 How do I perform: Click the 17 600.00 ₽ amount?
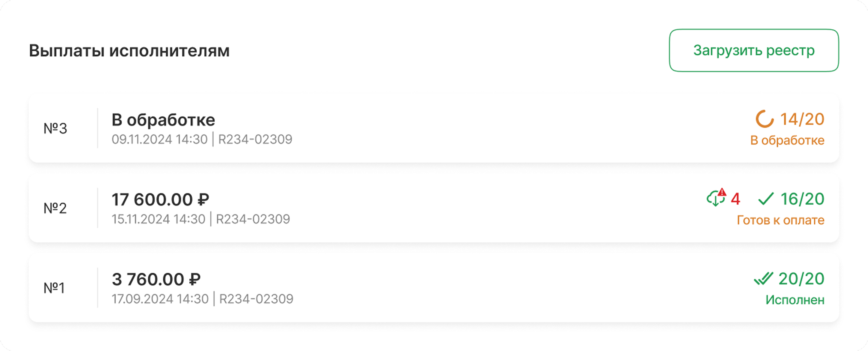click(x=160, y=199)
